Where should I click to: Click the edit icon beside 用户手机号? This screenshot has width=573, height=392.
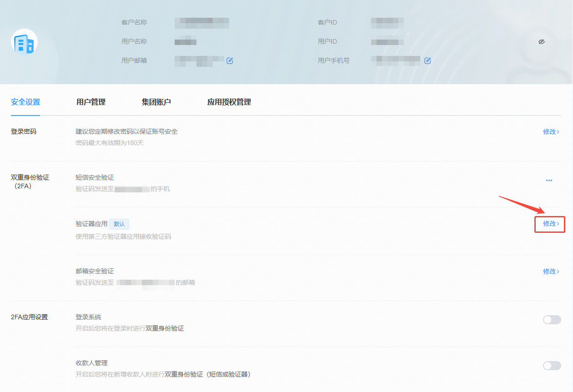click(x=427, y=60)
